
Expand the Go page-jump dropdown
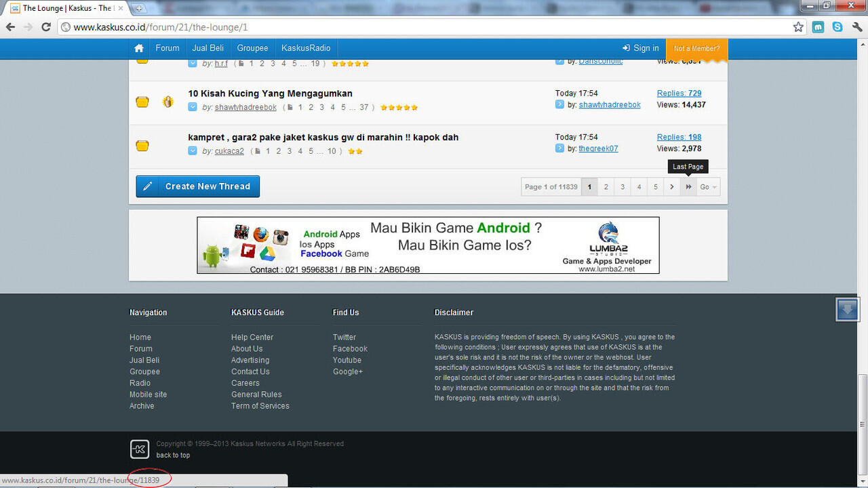click(708, 187)
